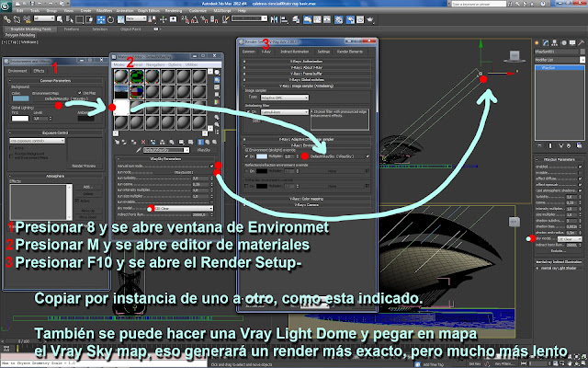This screenshot has height=368, width=588.
Task: Toggle GI Environment override On checkbox
Action: (x=247, y=156)
